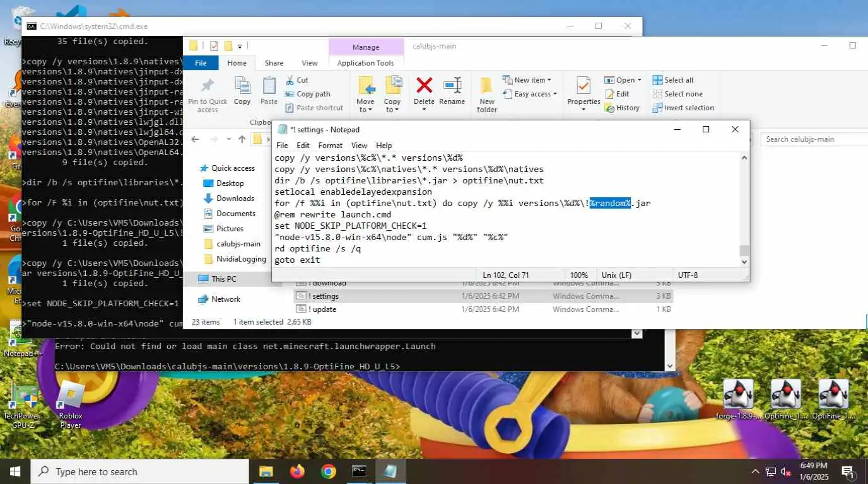Select NvidiaLogging folder in navigation pane
The image size is (868, 484).
(x=241, y=259)
